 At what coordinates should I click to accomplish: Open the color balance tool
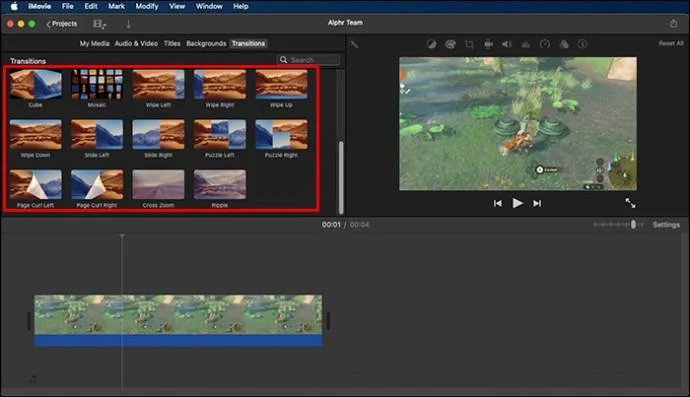[x=431, y=44]
